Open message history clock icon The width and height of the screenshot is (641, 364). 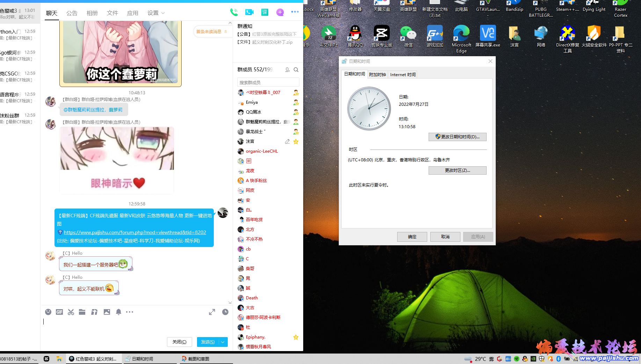tap(225, 312)
